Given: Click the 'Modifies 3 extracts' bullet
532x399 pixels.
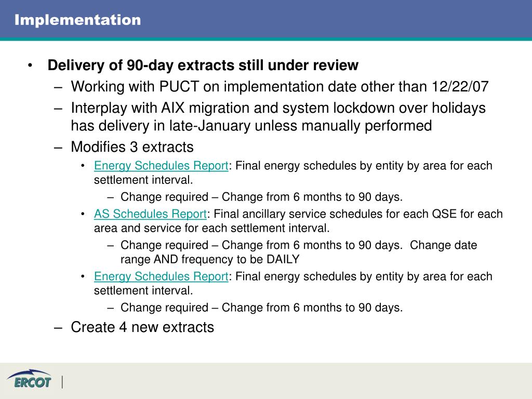Looking at the screenshot, I should pos(132,147).
